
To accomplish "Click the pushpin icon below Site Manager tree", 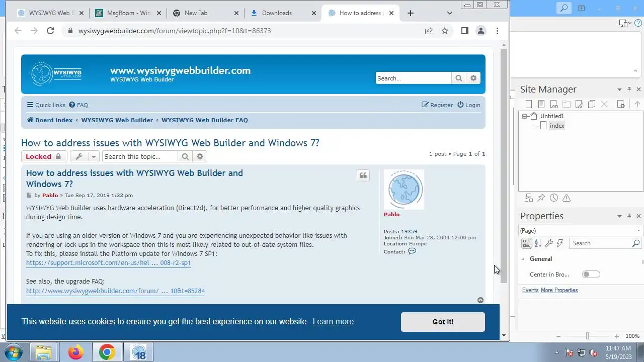I will point(541,198).
